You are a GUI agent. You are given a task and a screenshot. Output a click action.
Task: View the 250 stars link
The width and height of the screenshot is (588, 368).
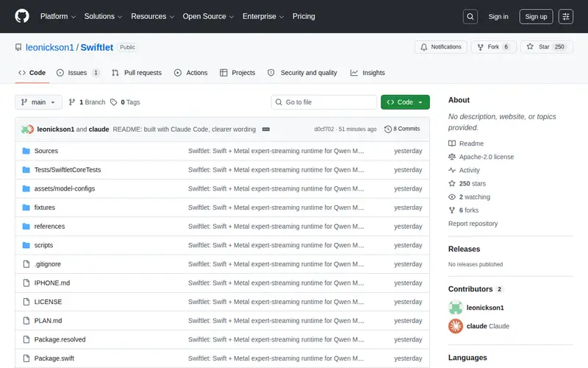coord(467,183)
